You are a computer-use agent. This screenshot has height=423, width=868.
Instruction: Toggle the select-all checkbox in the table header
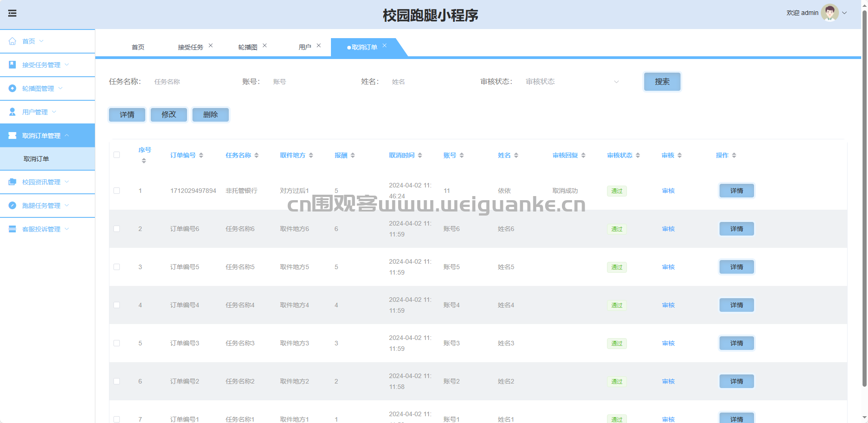[117, 155]
